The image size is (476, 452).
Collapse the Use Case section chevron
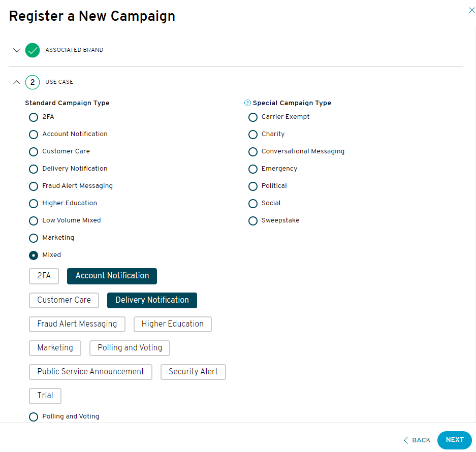pos(17,82)
